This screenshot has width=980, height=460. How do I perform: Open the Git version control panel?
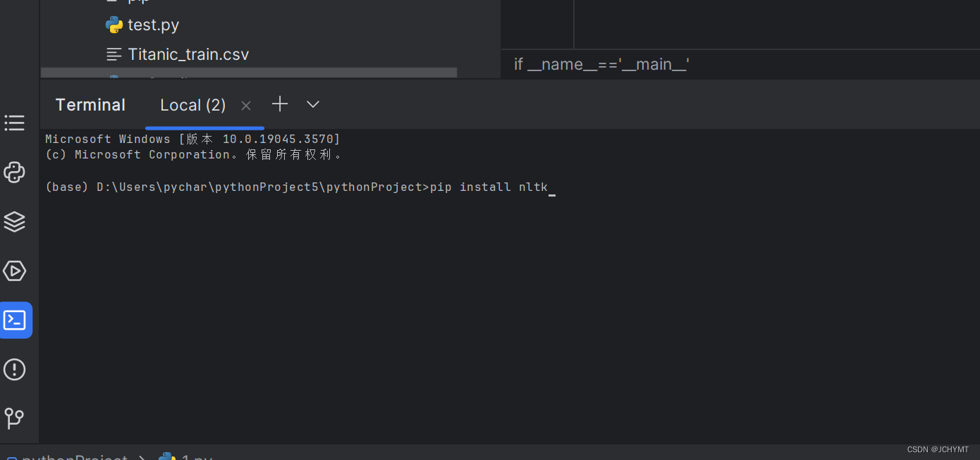14,418
